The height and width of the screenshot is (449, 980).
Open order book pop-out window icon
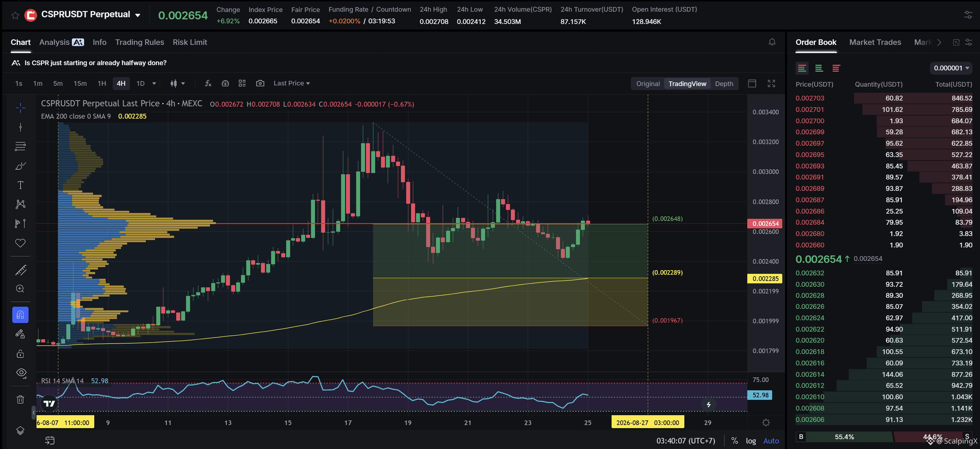[x=956, y=42]
